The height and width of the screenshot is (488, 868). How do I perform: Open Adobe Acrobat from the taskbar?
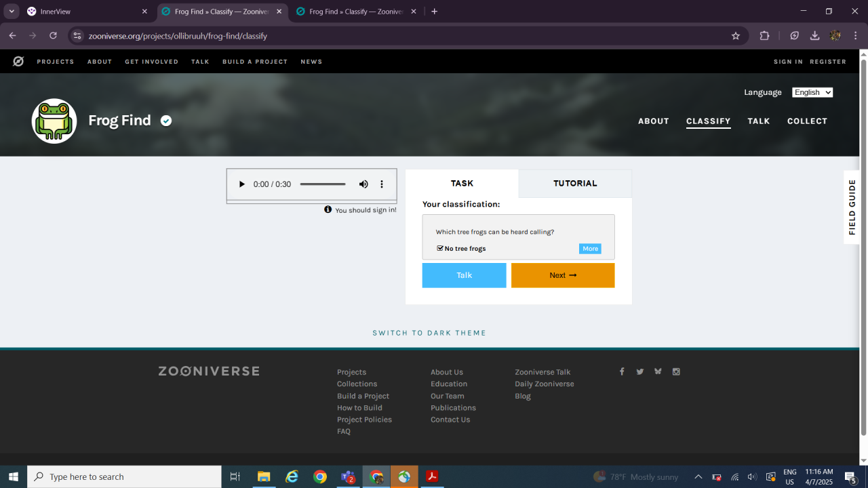pos(432,476)
